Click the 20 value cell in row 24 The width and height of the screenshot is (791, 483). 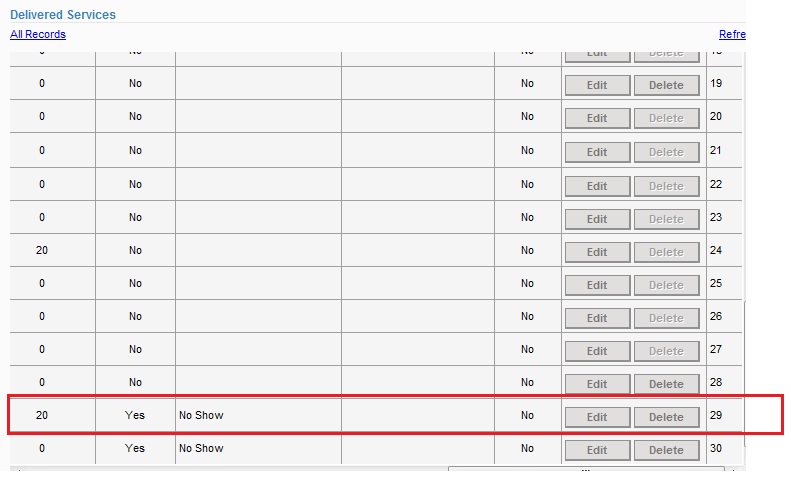coord(41,250)
